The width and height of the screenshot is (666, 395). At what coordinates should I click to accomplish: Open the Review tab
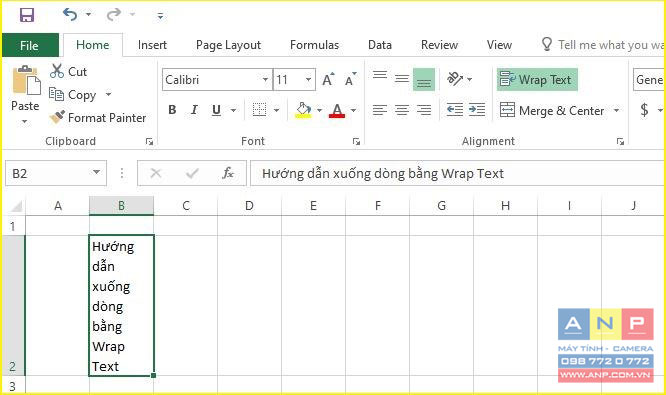coord(439,45)
